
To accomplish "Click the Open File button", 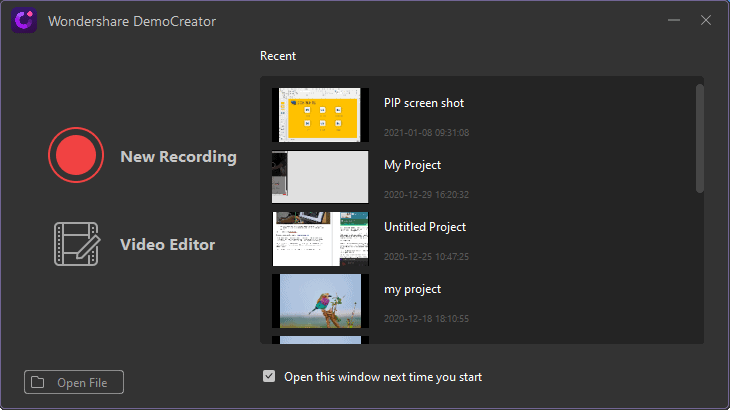I will [74, 382].
